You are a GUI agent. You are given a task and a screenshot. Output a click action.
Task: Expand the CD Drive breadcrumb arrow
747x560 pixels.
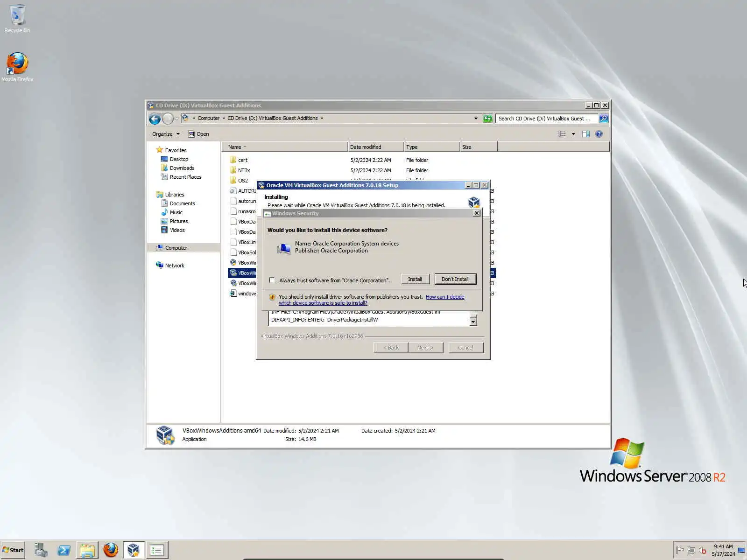322,119
